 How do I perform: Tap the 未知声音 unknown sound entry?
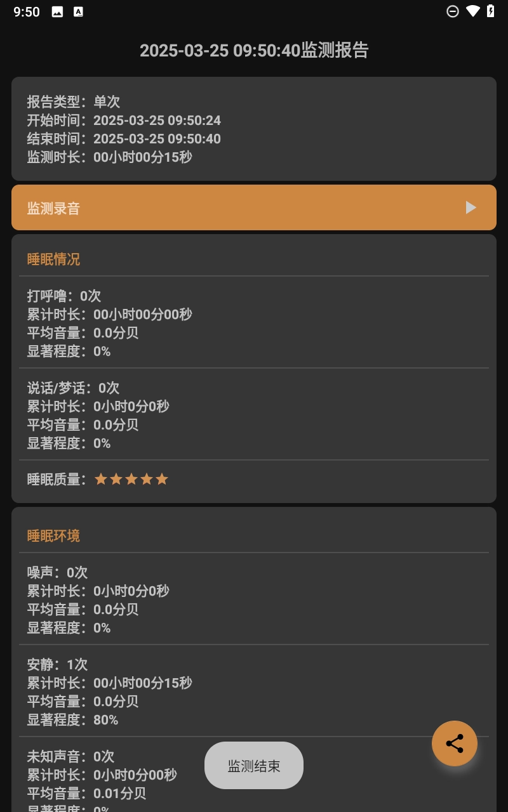coord(70,756)
